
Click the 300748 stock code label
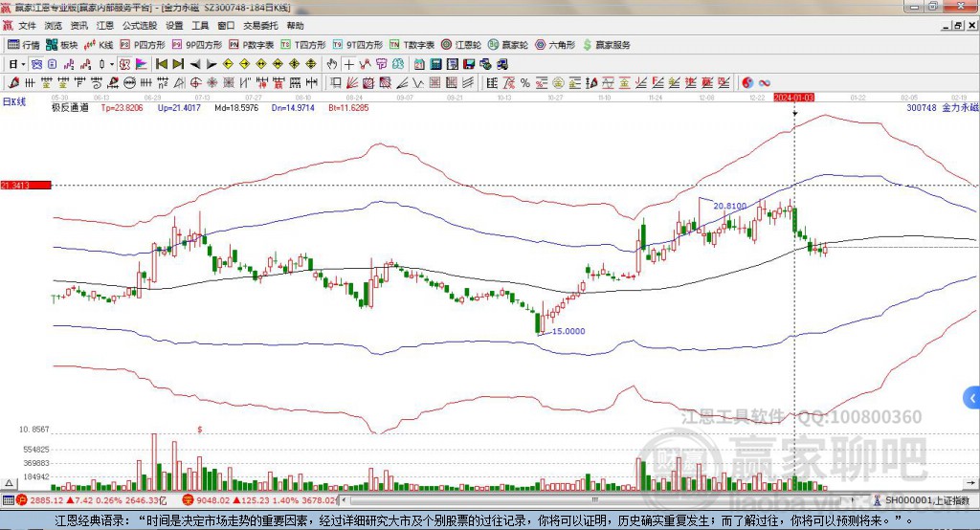tap(922, 107)
